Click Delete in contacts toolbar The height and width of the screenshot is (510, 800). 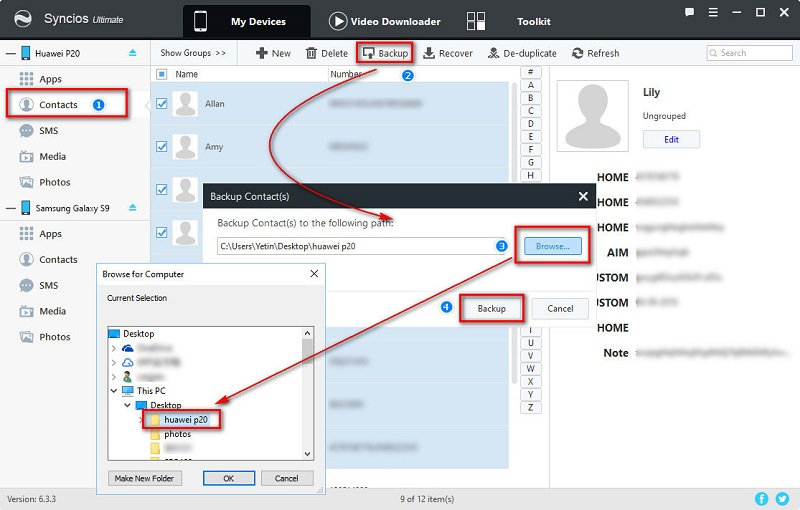point(327,53)
